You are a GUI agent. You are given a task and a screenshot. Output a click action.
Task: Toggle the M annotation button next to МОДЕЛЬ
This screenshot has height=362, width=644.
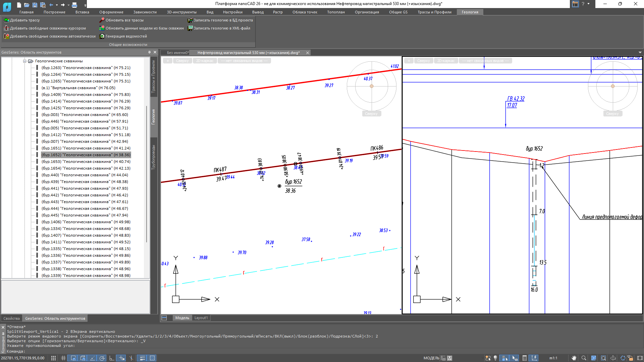click(x=449, y=358)
